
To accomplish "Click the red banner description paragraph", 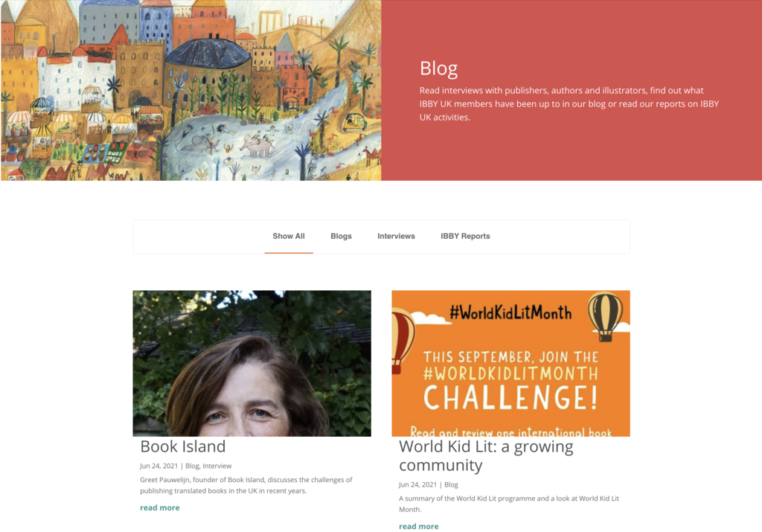I will click(569, 104).
